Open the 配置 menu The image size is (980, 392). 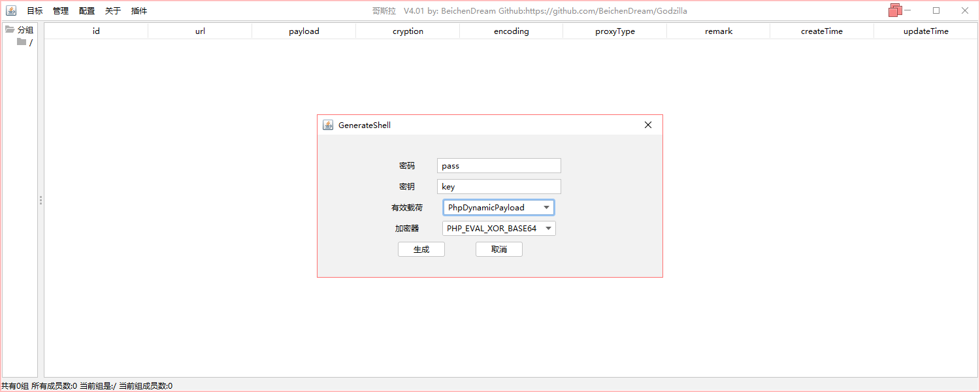coord(87,11)
